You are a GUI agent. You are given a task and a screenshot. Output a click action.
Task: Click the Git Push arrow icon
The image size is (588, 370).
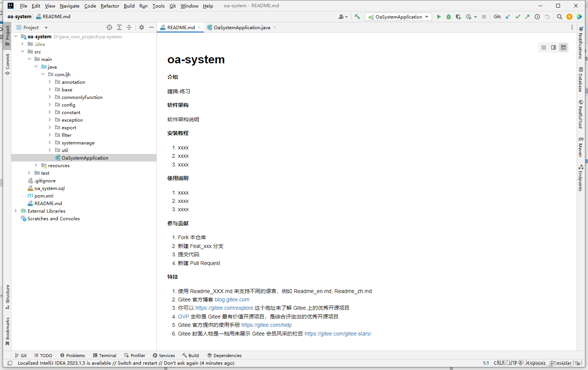coord(527,17)
